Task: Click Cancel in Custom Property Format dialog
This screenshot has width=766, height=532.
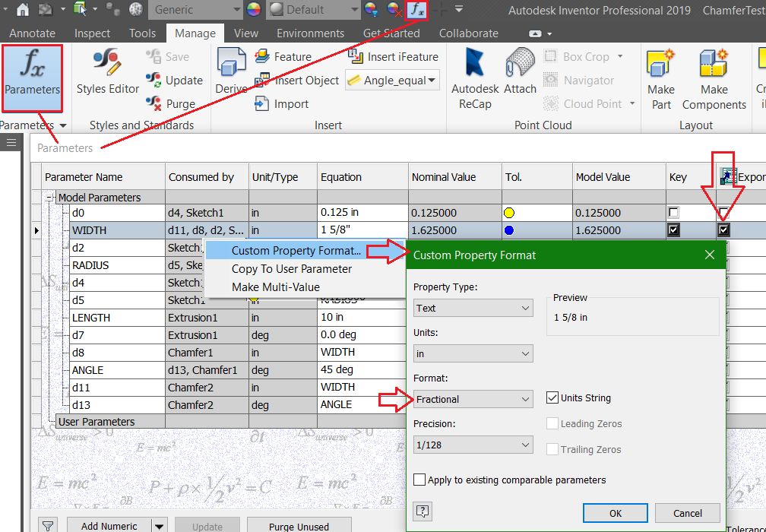Action: click(687, 513)
